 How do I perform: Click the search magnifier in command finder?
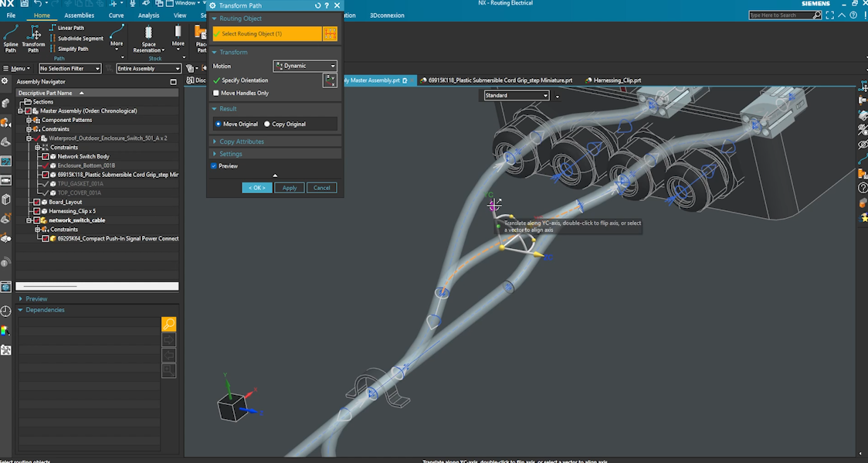coord(817,15)
